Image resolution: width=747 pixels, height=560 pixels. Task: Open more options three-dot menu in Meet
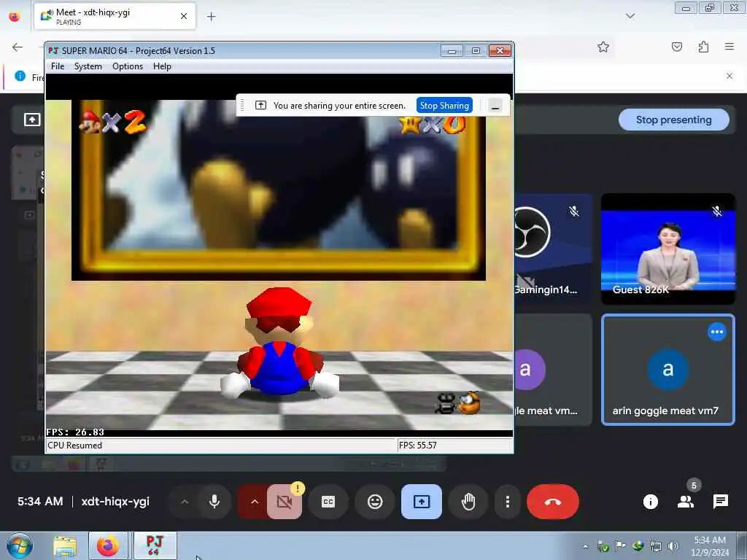[x=508, y=502]
